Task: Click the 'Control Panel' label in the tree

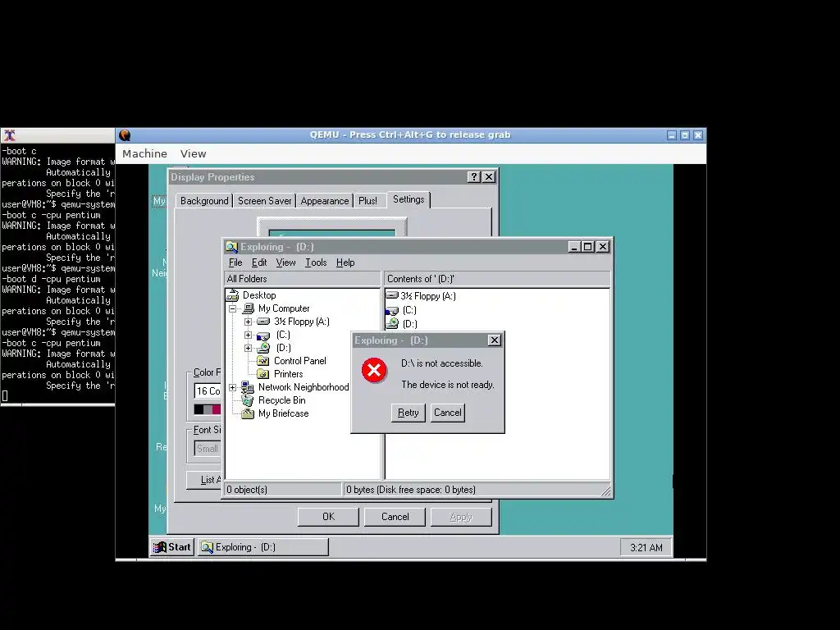Action: pyautogui.click(x=300, y=361)
